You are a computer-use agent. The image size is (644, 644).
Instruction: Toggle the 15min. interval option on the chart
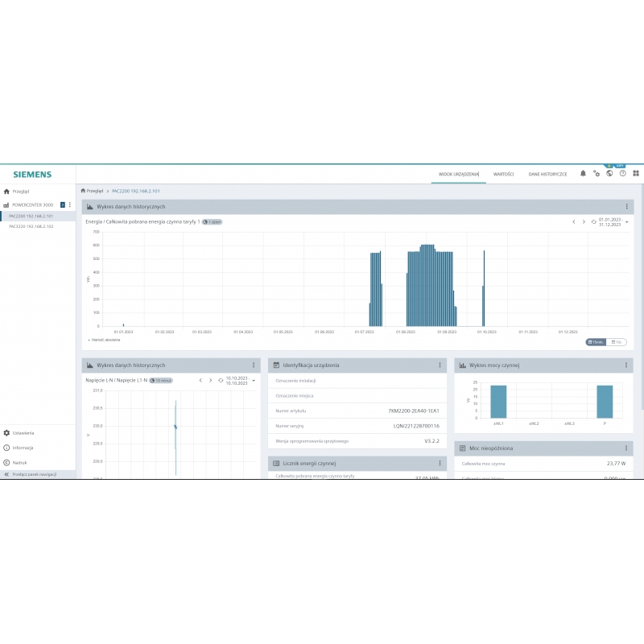(x=597, y=342)
